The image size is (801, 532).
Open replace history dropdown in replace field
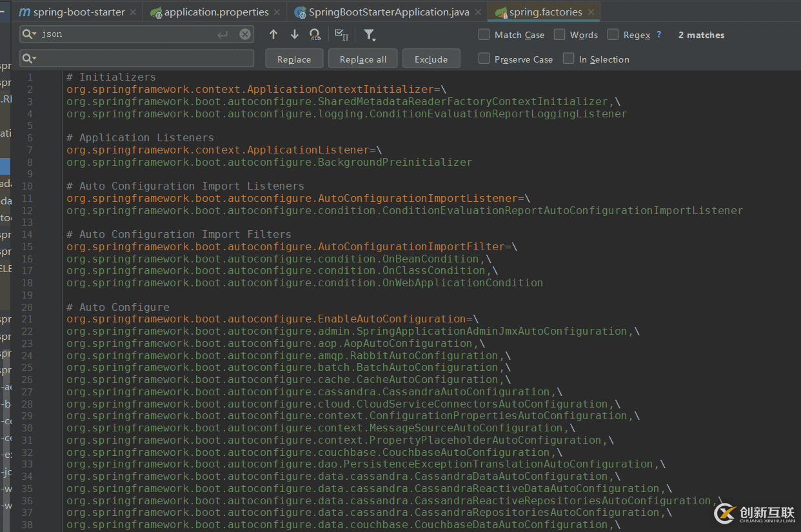(29, 59)
